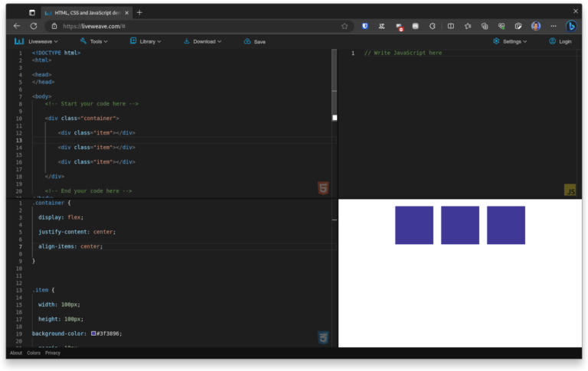Open the toolbar icon left of the profile avatar

[518, 26]
